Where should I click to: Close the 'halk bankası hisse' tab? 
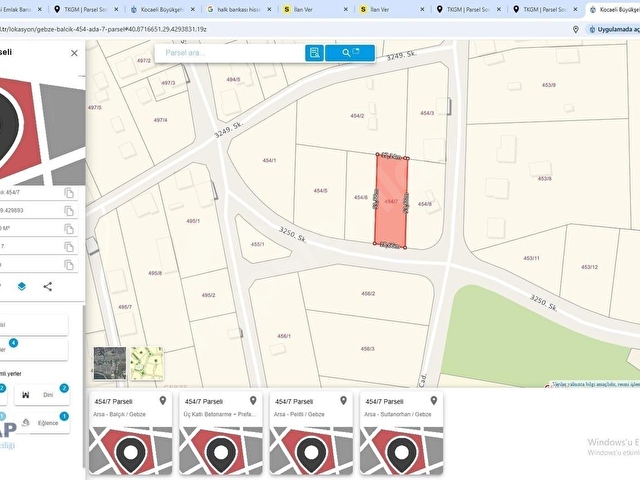269,9
